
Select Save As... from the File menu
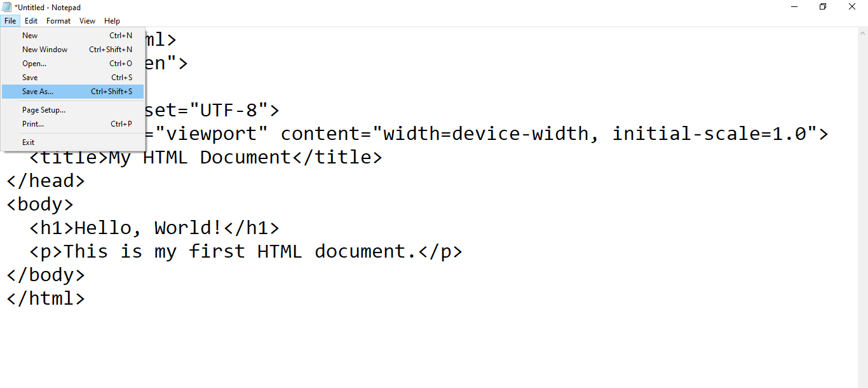point(72,92)
